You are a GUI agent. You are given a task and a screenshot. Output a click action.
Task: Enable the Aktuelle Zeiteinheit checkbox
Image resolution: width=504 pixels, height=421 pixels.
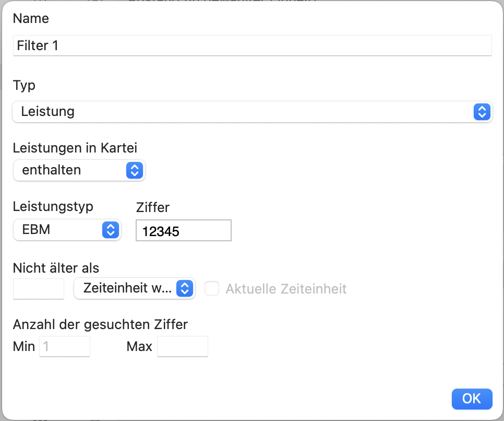pyautogui.click(x=212, y=288)
